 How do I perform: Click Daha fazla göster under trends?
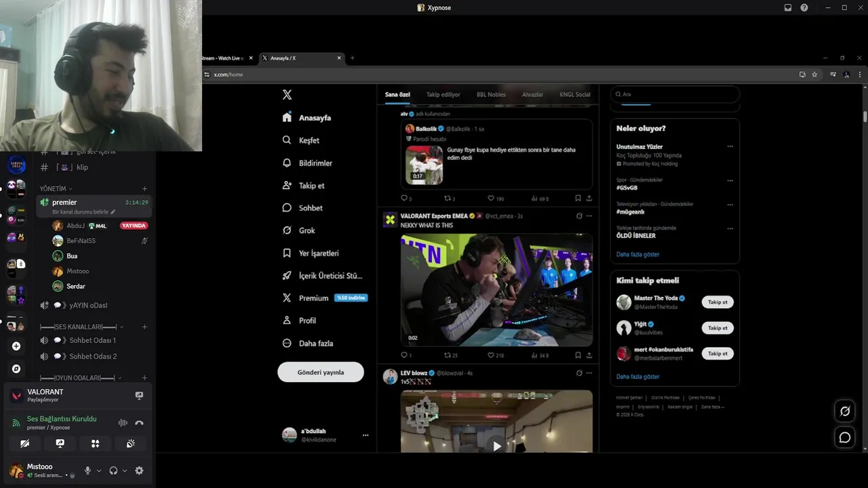(x=637, y=254)
